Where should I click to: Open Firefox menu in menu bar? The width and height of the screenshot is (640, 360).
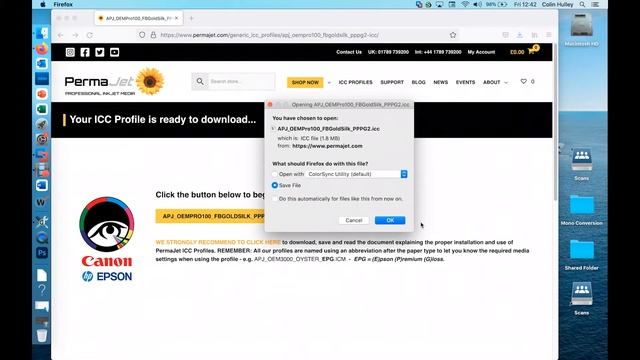[63, 4]
